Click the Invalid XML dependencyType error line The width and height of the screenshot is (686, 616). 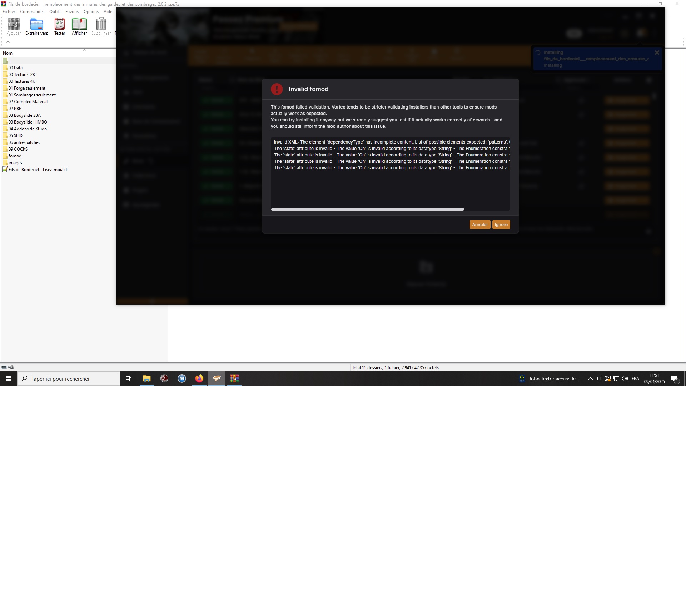coord(392,142)
